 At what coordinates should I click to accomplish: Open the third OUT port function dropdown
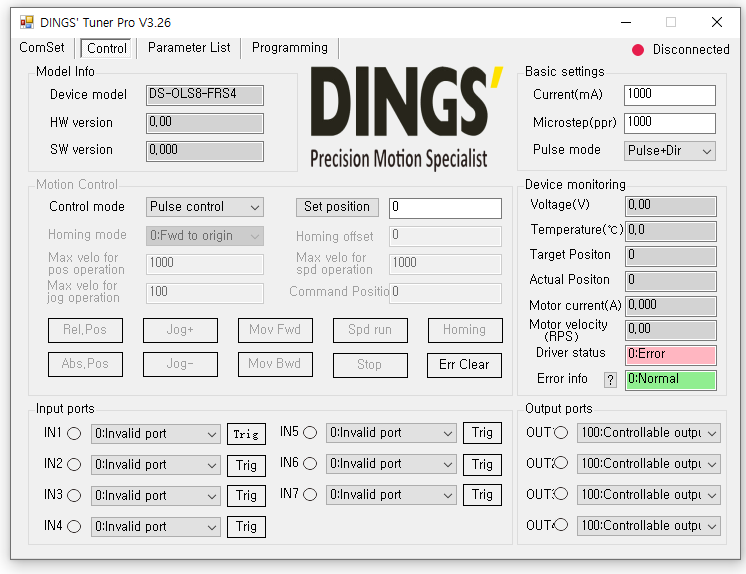pyautogui.click(x=648, y=495)
